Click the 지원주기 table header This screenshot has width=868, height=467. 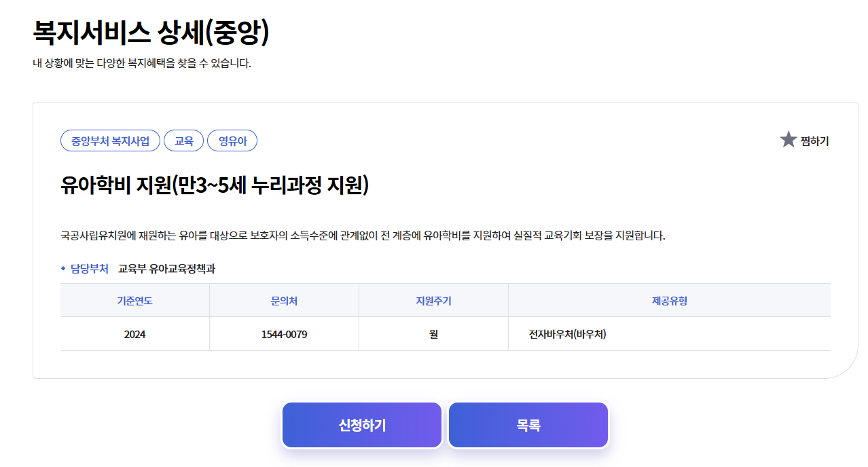pyautogui.click(x=433, y=299)
